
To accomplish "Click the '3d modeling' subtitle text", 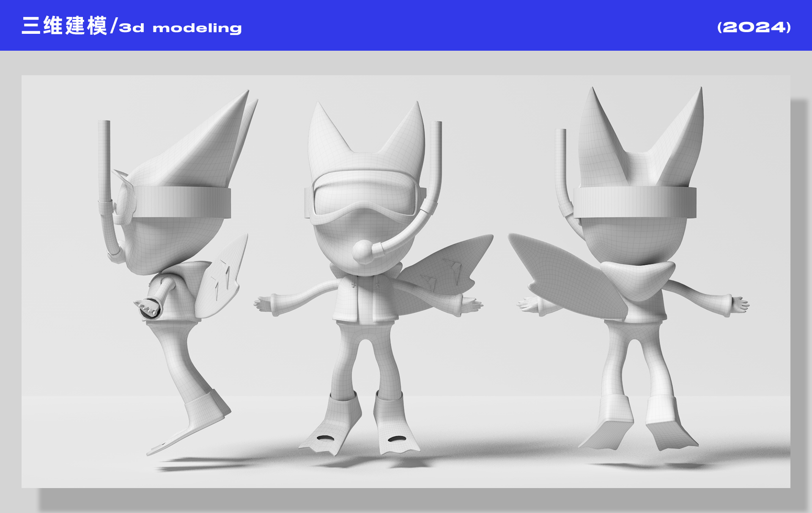I will click(180, 28).
